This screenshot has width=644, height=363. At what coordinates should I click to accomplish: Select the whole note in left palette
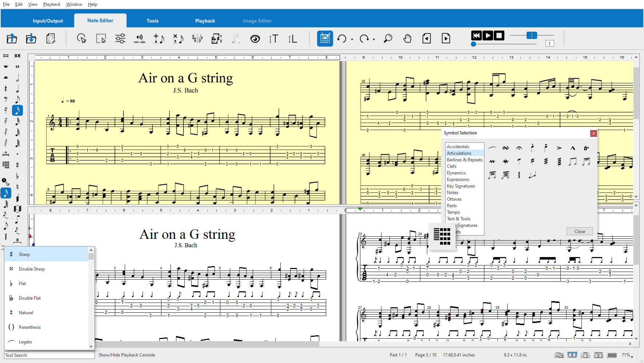coord(17,67)
